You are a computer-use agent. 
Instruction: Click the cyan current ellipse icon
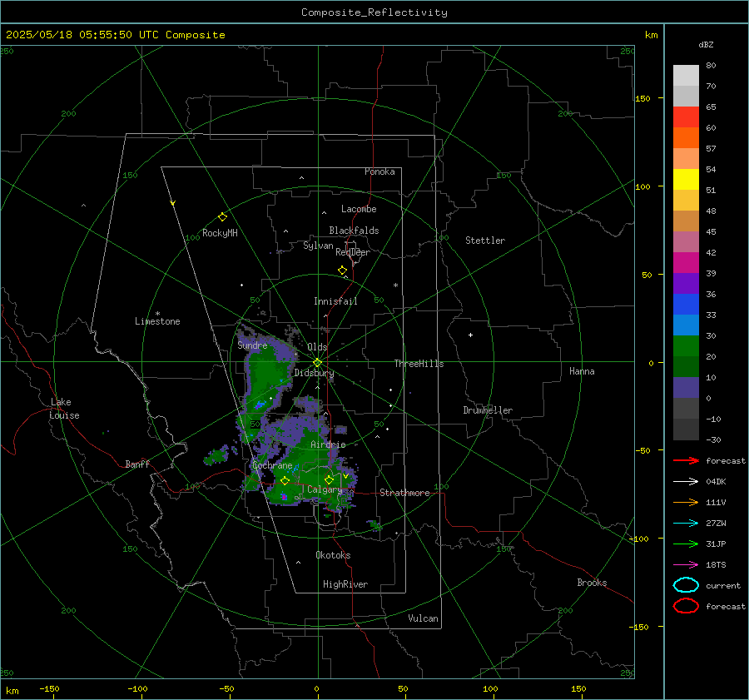[686, 585]
